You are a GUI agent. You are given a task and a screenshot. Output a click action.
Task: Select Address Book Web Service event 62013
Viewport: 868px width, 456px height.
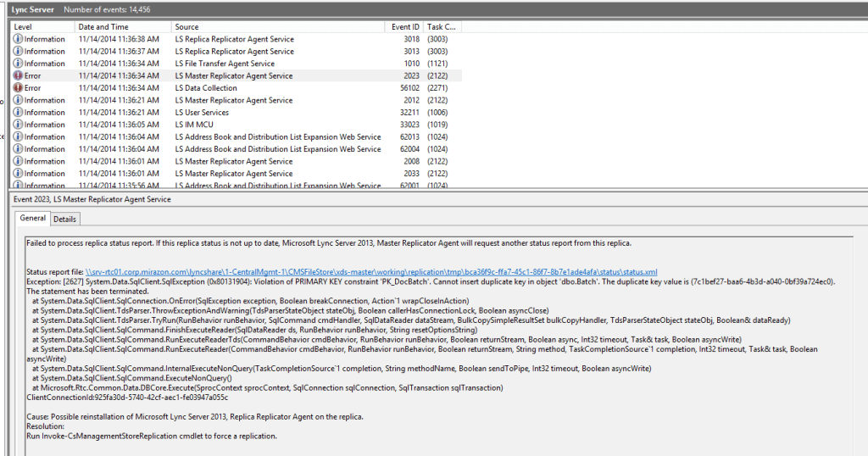236,136
